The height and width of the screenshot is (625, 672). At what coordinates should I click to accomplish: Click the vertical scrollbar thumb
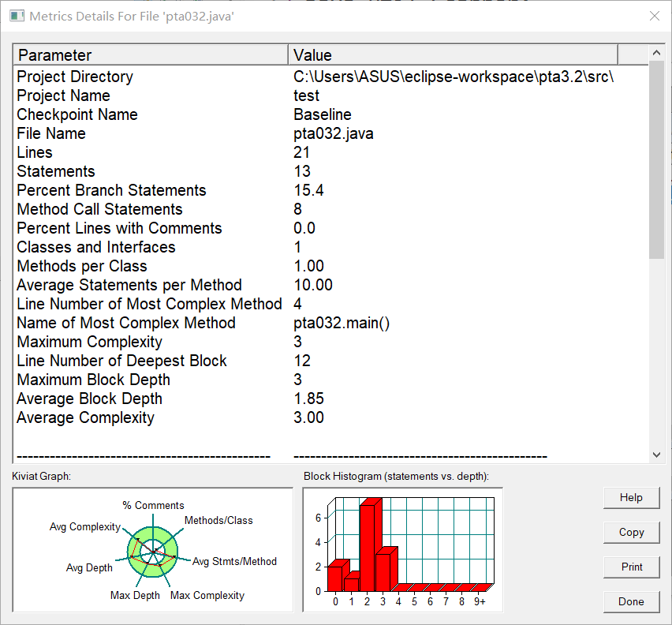coord(655,159)
